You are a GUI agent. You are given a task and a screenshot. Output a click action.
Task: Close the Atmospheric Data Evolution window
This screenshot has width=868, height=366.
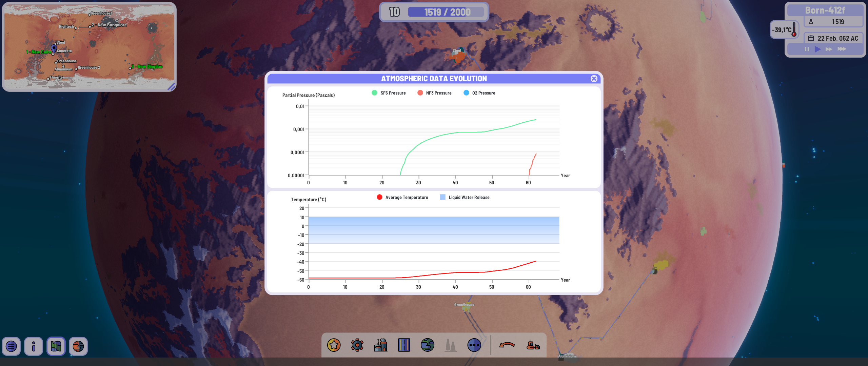click(x=594, y=79)
